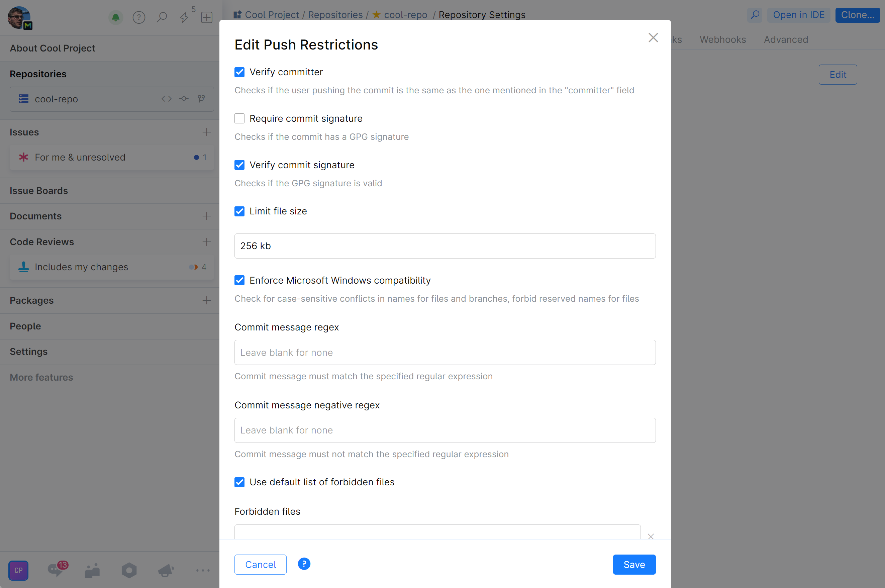Image resolution: width=885 pixels, height=588 pixels.
Task: Click the notifications bell icon
Action: (x=115, y=17)
